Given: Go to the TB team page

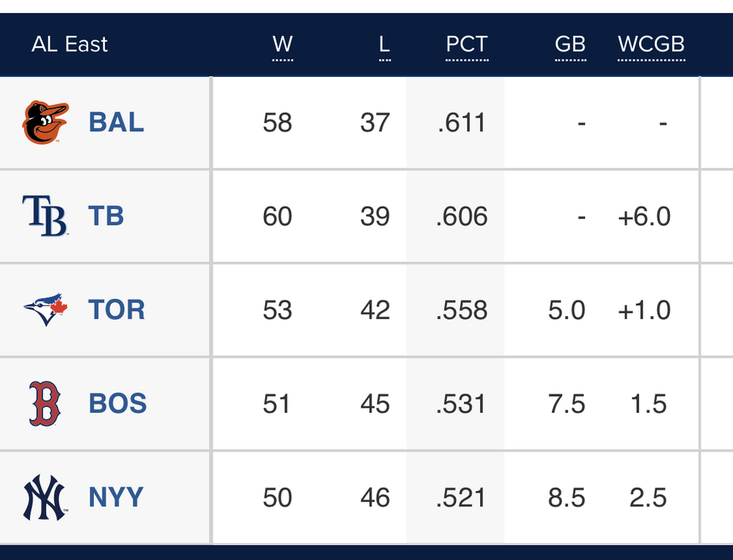Looking at the screenshot, I should pyautogui.click(x=106, y=216).
